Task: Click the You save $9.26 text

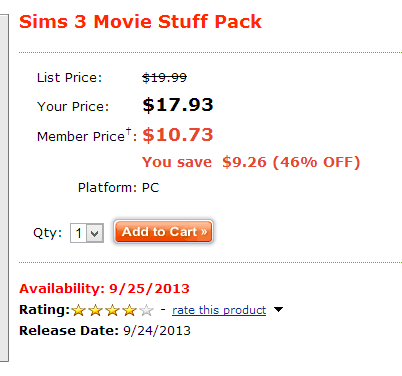Action: click(x=204, y=162)
